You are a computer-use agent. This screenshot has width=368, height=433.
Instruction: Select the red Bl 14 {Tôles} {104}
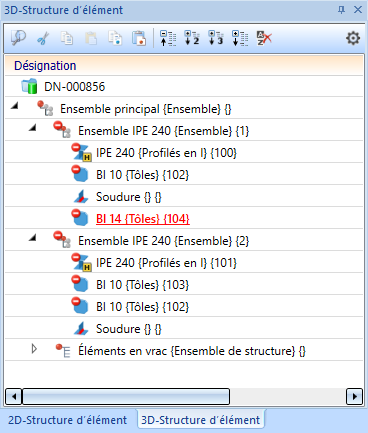[x=143, y=219]
